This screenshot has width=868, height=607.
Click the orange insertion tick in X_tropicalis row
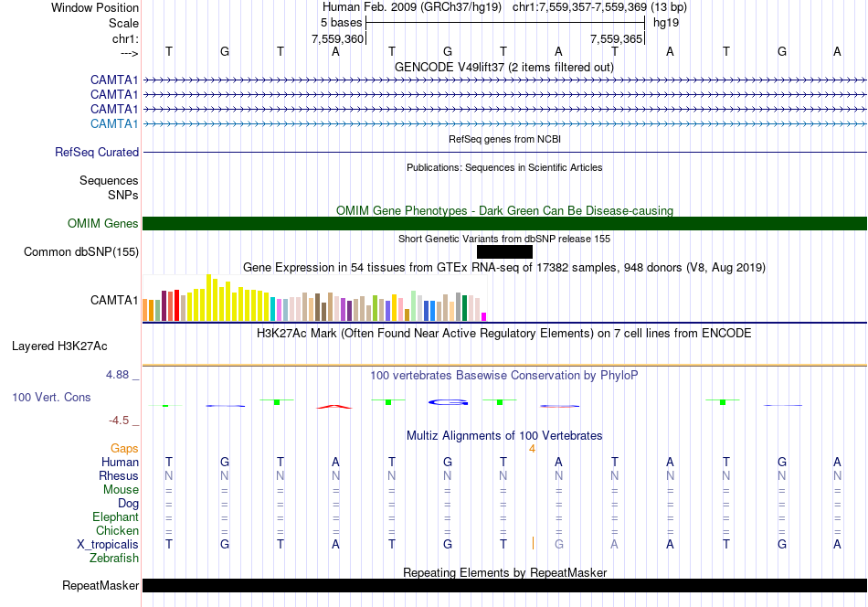tap(533, 543)
